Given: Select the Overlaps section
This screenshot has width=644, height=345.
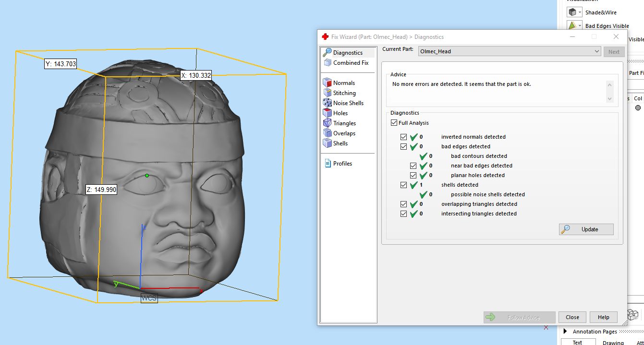Looking at the screenshot, I should pos(344,133).
